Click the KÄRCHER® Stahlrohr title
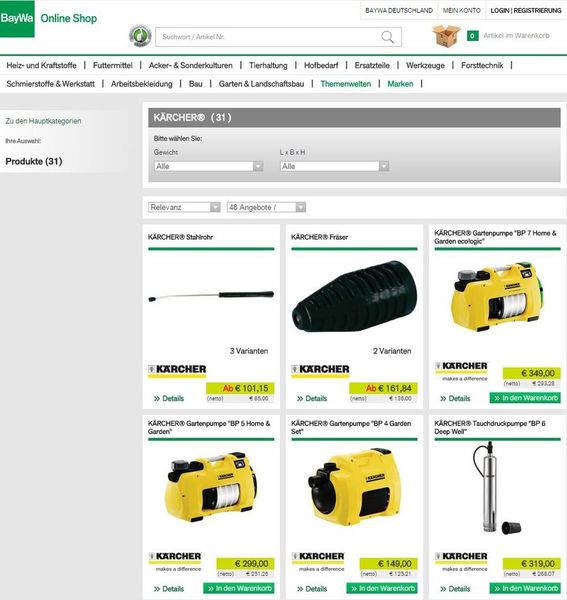 [x=180, y=237]
